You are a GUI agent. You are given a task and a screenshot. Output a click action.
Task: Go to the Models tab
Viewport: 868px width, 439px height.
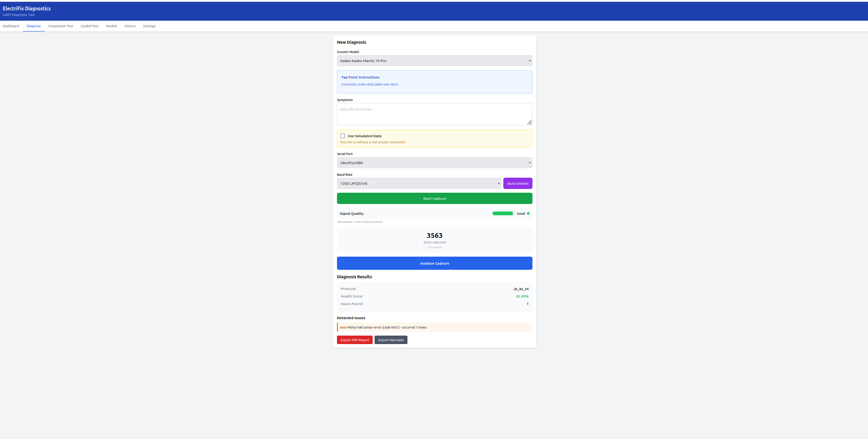[111, 26]
